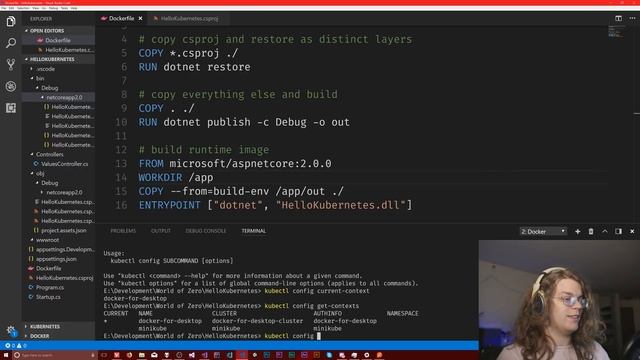The image size is (640, 360).
Task: Select Dockerfile under Open Editors
Action: 58,40
